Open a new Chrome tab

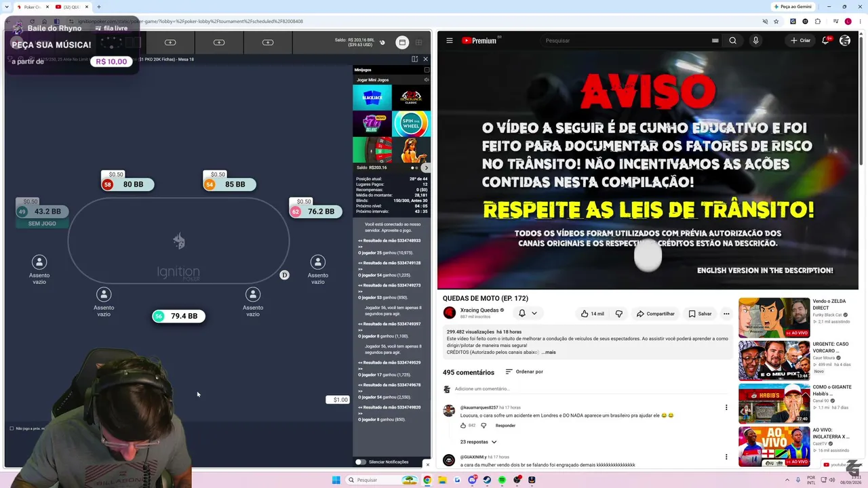tap(99, 7)
